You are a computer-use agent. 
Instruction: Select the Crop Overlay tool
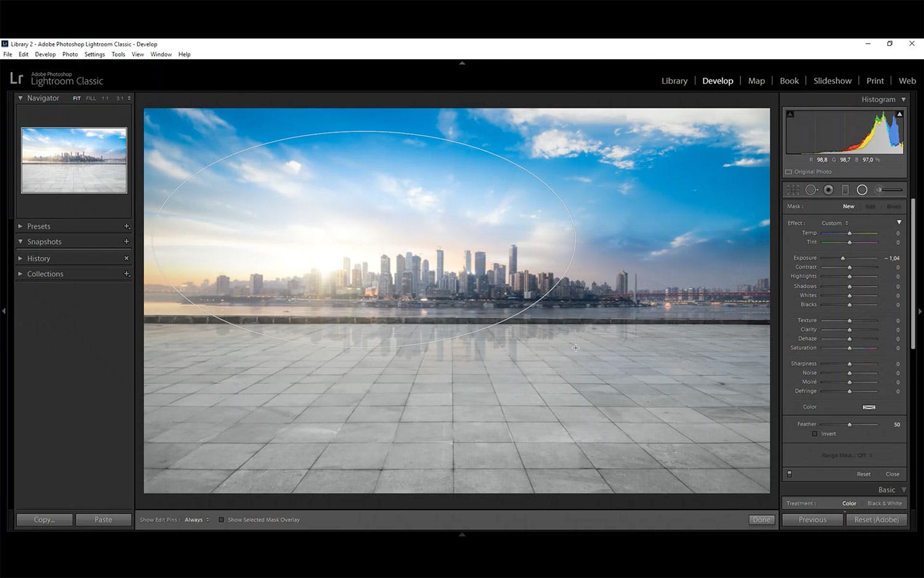click(x=793, y=190)
